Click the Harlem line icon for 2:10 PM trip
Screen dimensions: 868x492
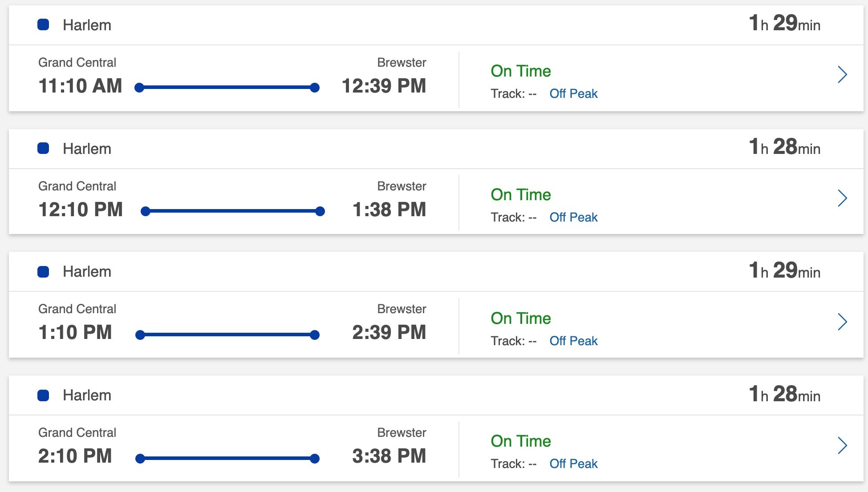[43, 395]
